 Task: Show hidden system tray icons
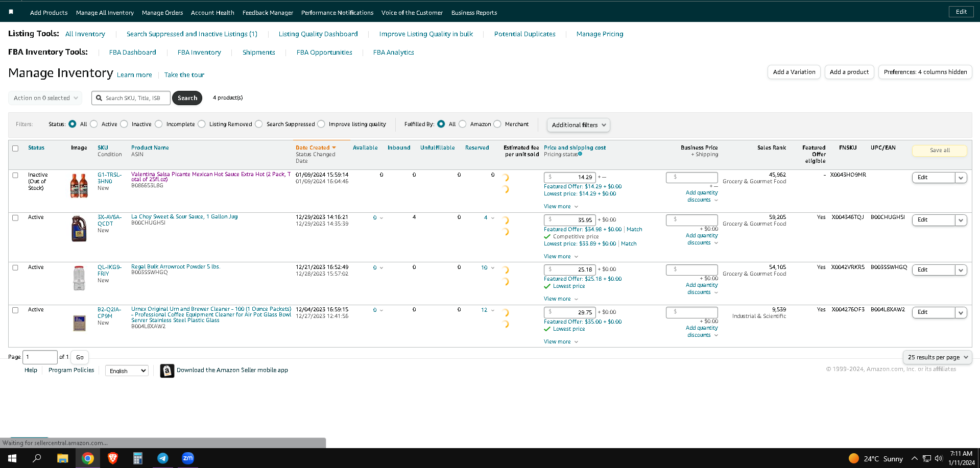(915, 458)
